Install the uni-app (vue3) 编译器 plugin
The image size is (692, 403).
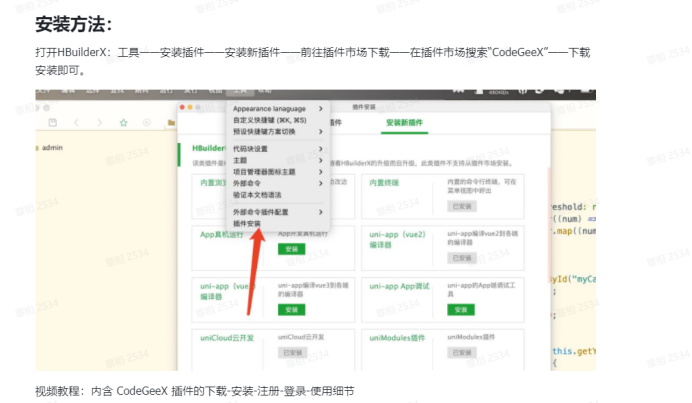coord(291,309)
